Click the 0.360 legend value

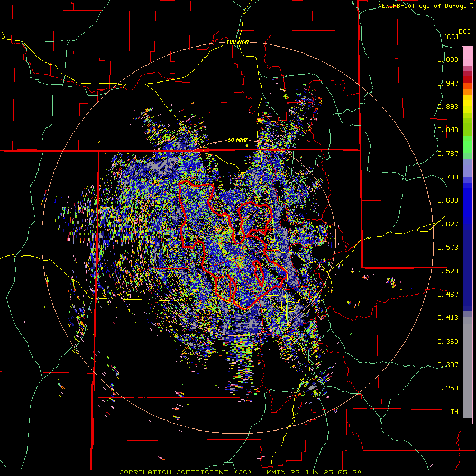tap(448, 342)
